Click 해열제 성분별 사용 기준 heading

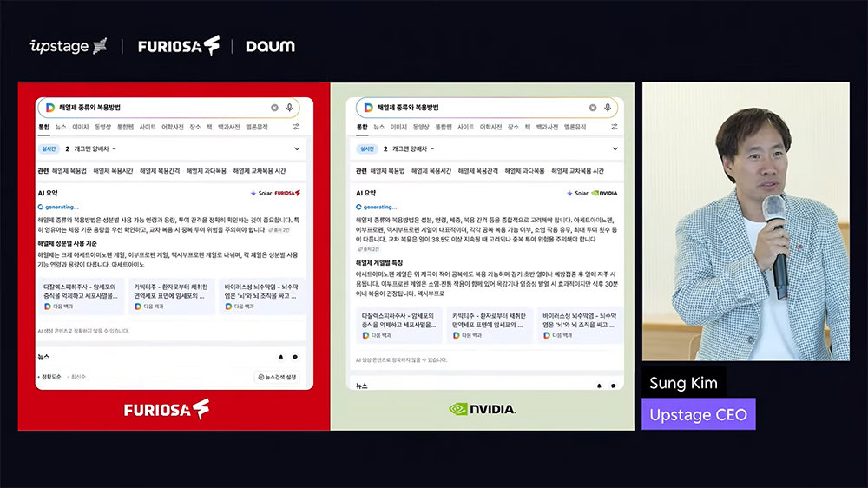pyautogui.click(x=68, y=243)
